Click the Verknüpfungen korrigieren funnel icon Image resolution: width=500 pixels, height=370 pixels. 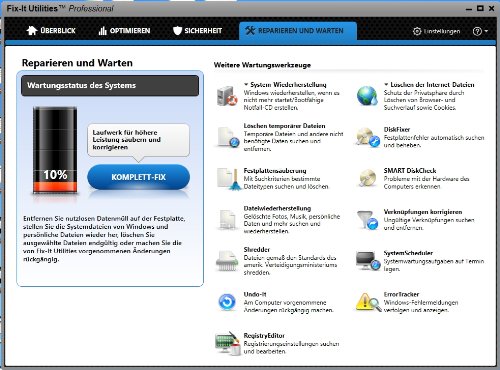pos(368,220)
